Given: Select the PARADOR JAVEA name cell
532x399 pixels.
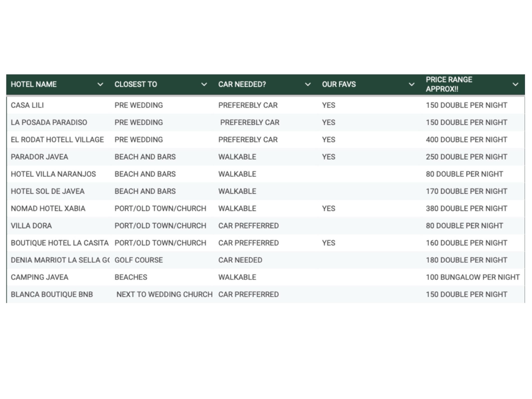Looking at the screenshot, I should 39,157.
